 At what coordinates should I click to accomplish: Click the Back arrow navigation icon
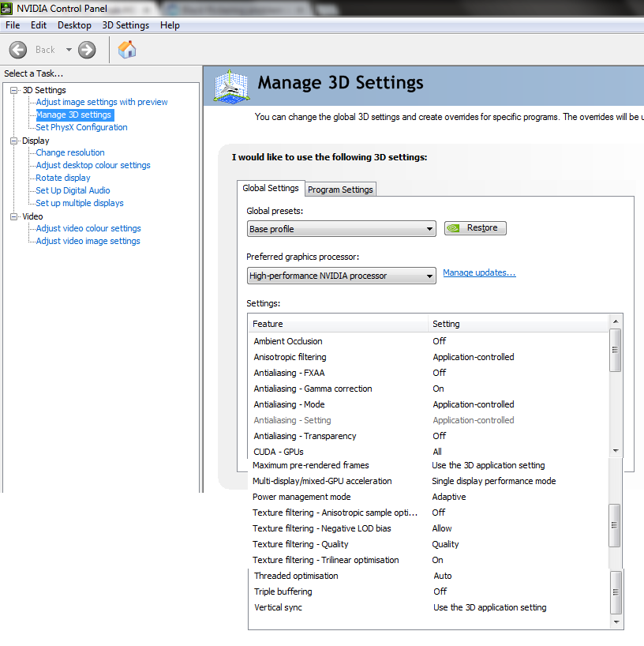(18, 50)
